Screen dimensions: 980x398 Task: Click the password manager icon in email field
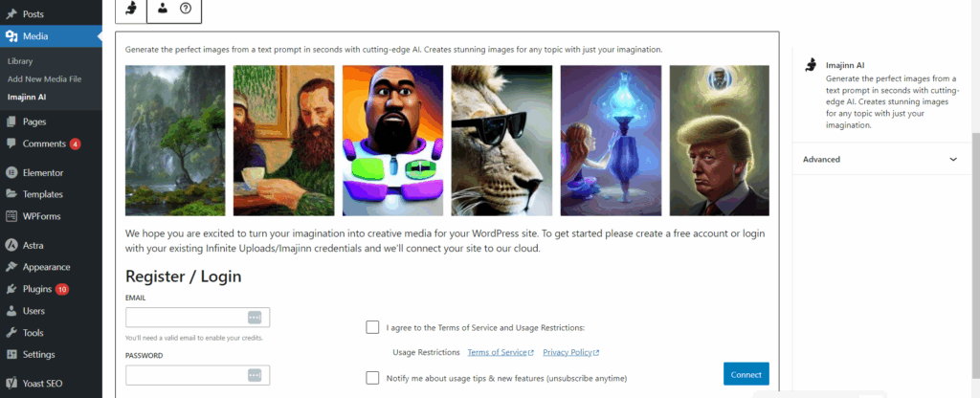click(254, 318)
